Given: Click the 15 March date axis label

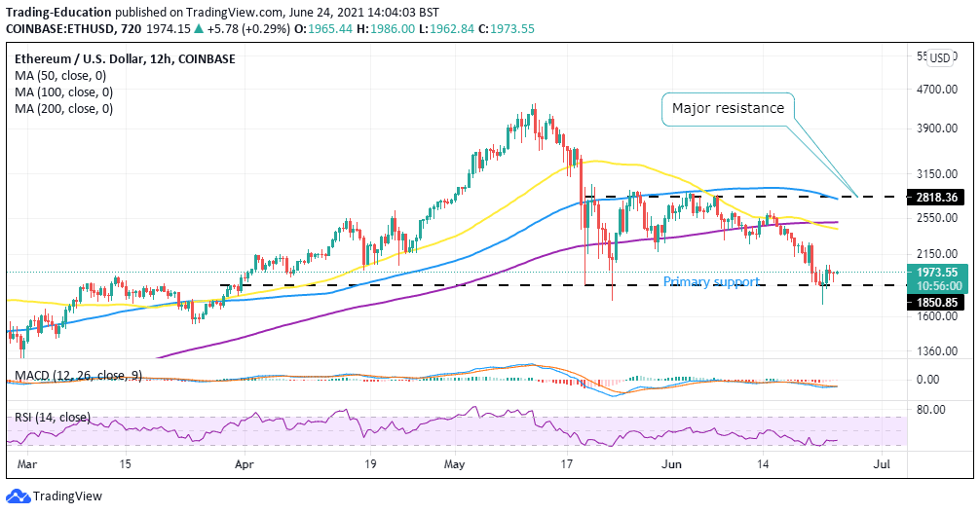Looking at the screenshot, I should (125, 464).
